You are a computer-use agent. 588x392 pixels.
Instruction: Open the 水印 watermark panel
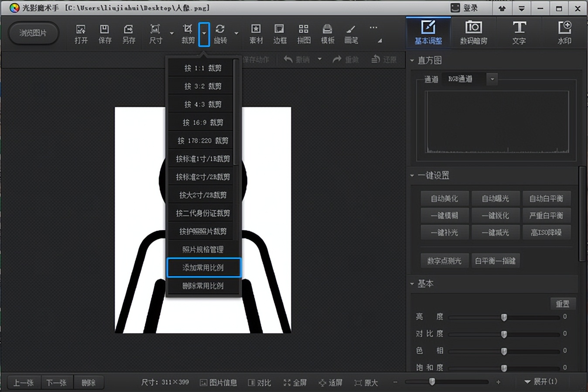tap(564, 33)
